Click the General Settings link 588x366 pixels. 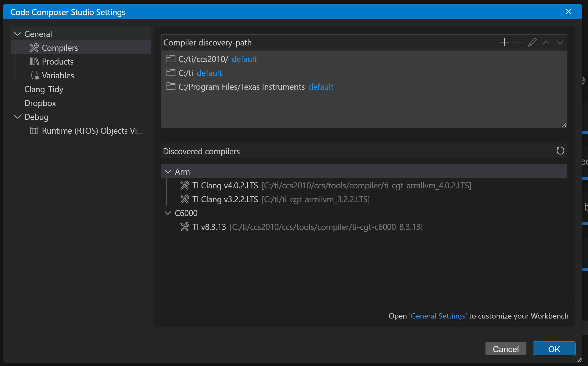coord(438,316)
